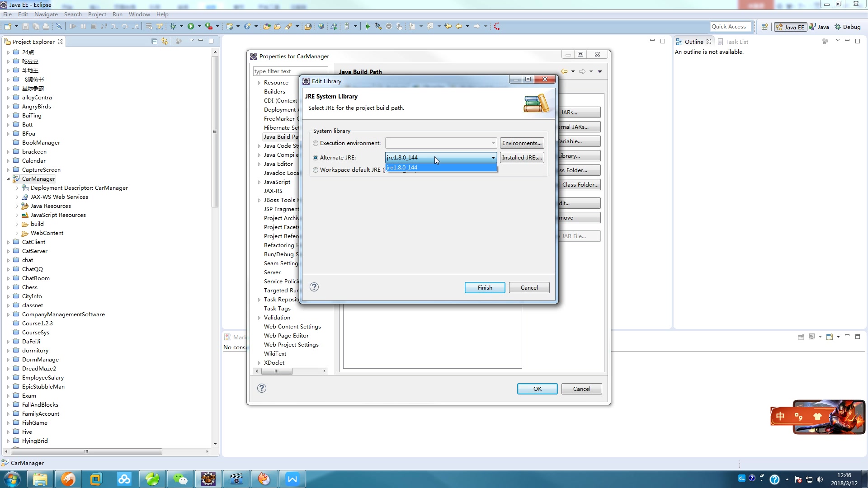The width and height of the screenshot is (868, 488).
Task: Click the Print toolbar icon
Action: click(46, 27)
